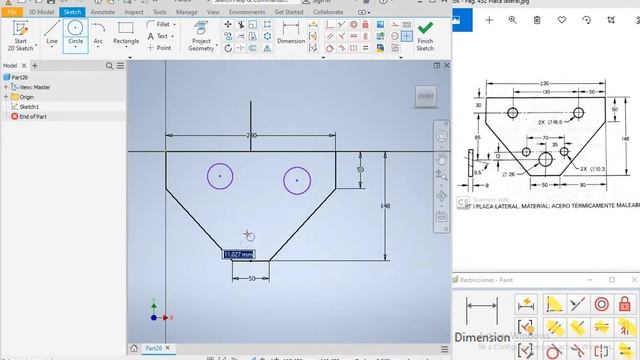The image size is (640, 360).
Task: Click the Rectangular Pattern icon
Action: tap(267, 24)
